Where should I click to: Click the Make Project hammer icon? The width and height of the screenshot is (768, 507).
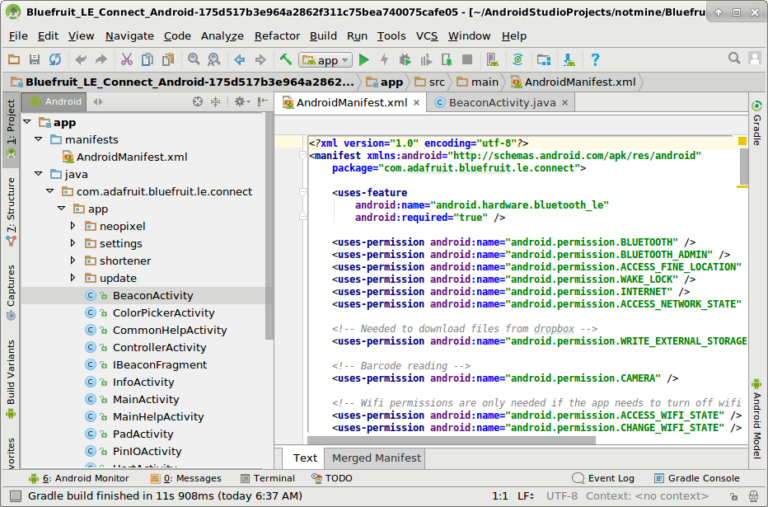[x=286, y=60]
